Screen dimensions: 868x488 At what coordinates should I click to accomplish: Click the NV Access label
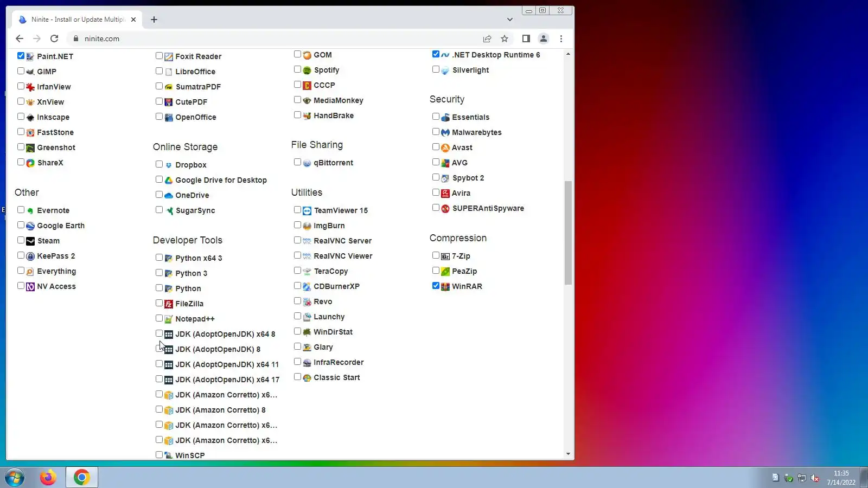tap(56, 286)
